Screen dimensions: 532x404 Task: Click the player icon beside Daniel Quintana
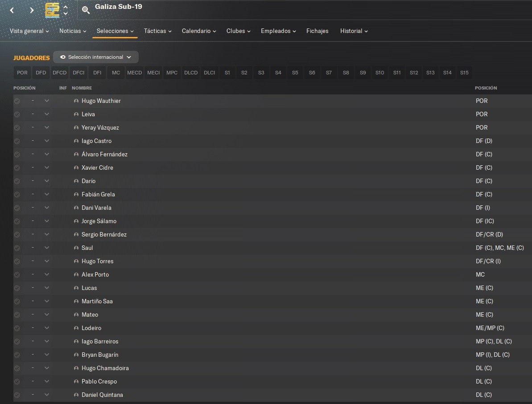click(76, 395)
